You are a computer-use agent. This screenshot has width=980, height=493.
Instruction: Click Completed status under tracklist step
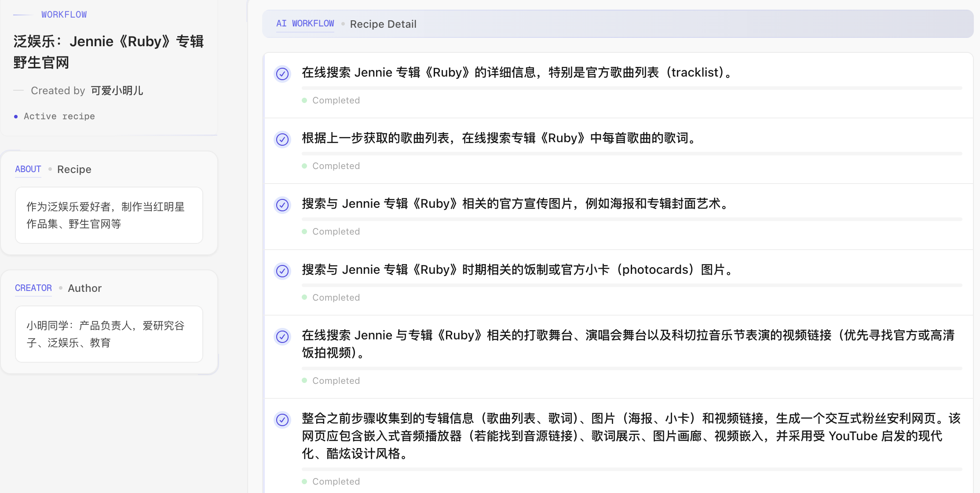[331, 100]
